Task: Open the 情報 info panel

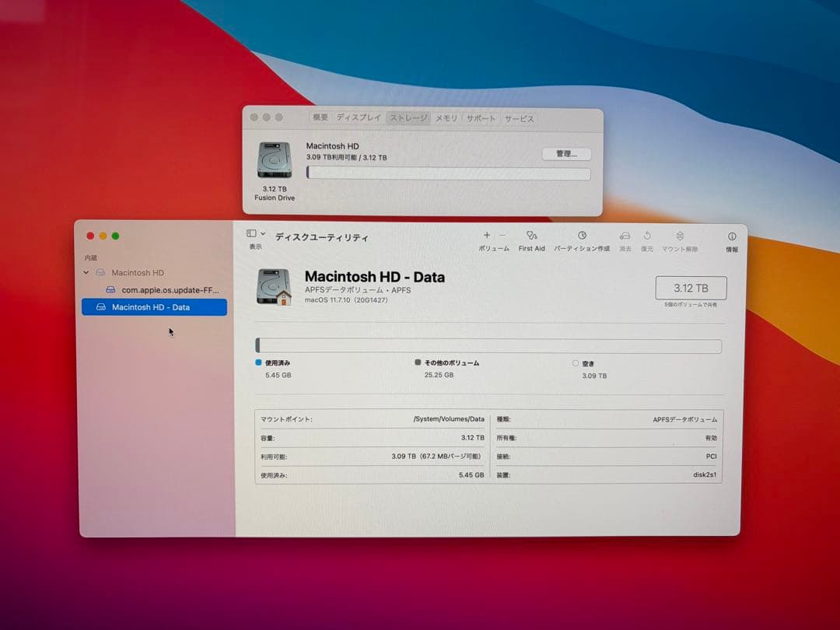Action: (x=732, y=236)
